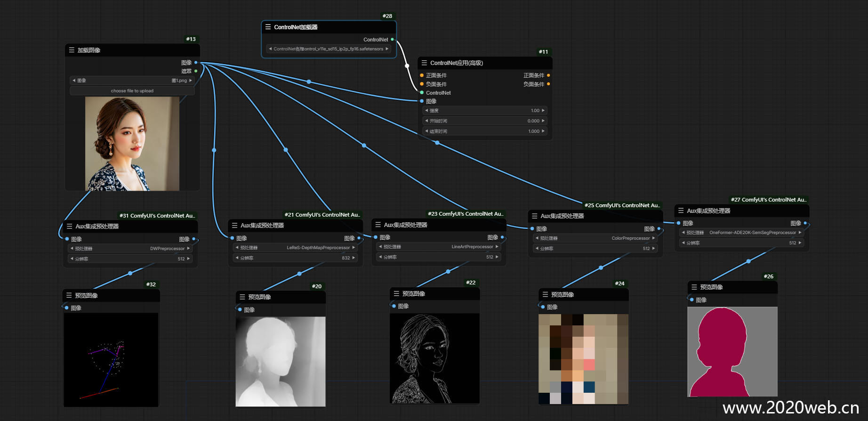868x421 pixels.
Task: Open the ControlNet名称 model dropdown
Action: 329,49
